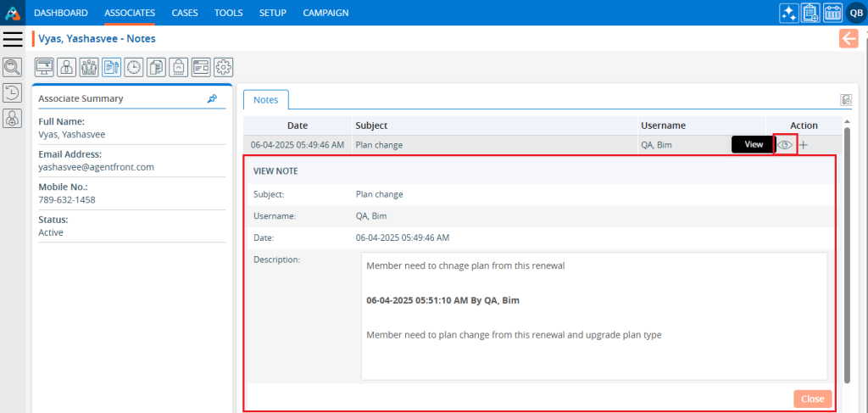The height and width of the screenshot is (413, 868).
Task: Click the Subject column header
Action: pos(371,126)
